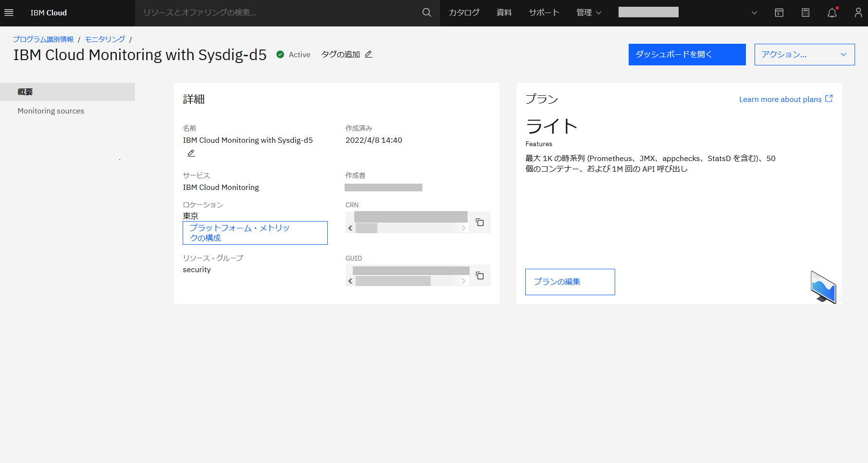This screenshot has height=463, width=868.
Task: Expand the 管理 menu
Action: pos(589,13)
